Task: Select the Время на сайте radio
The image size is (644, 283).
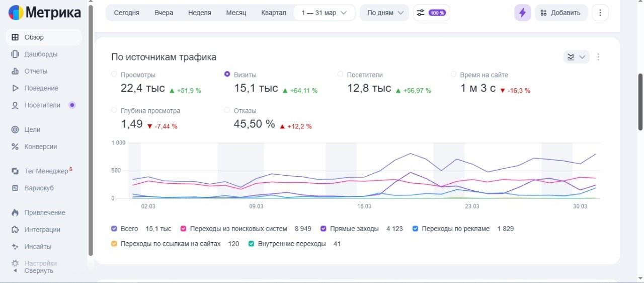Action: (x=453, y=75)
